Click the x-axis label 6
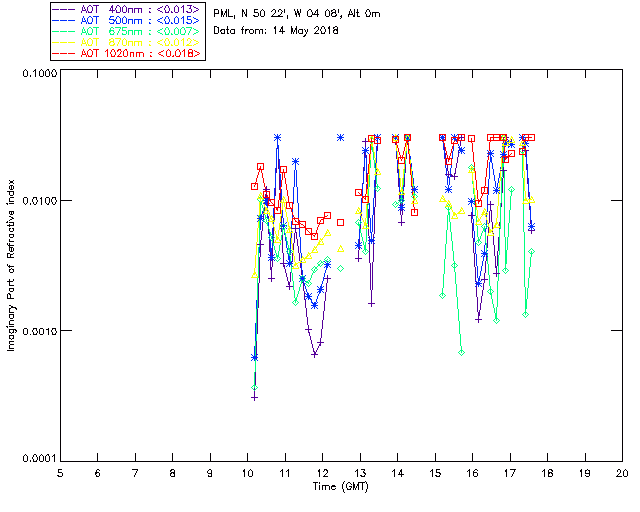 98,473
